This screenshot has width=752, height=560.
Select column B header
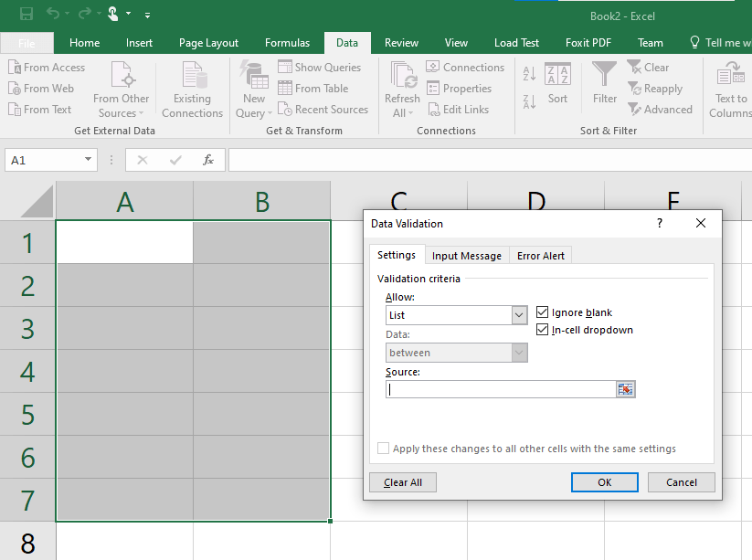click(262, 201)
